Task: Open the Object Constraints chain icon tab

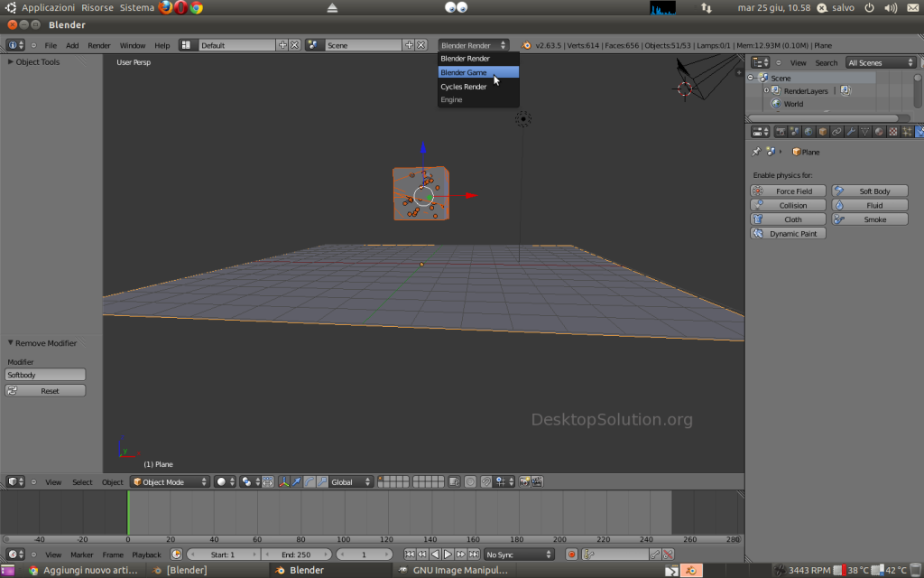Action: click(x=836, y=132)
